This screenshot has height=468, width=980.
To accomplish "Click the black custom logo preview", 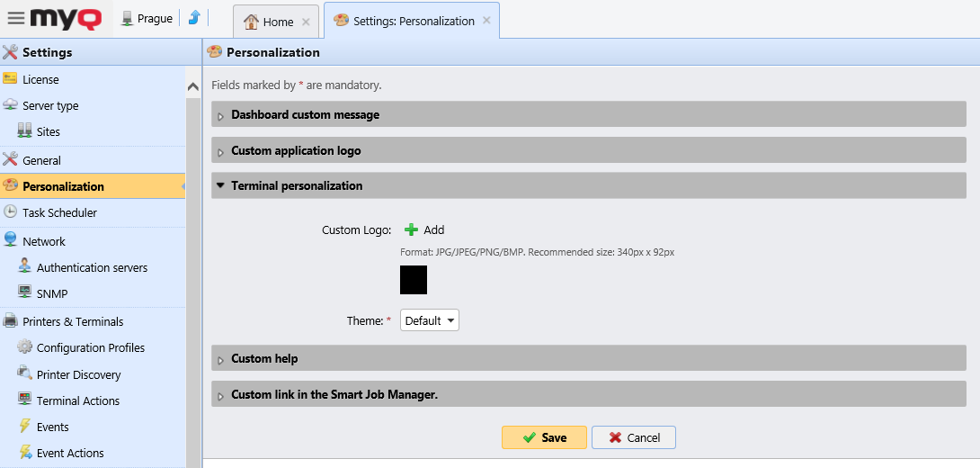I will [413, 280].
